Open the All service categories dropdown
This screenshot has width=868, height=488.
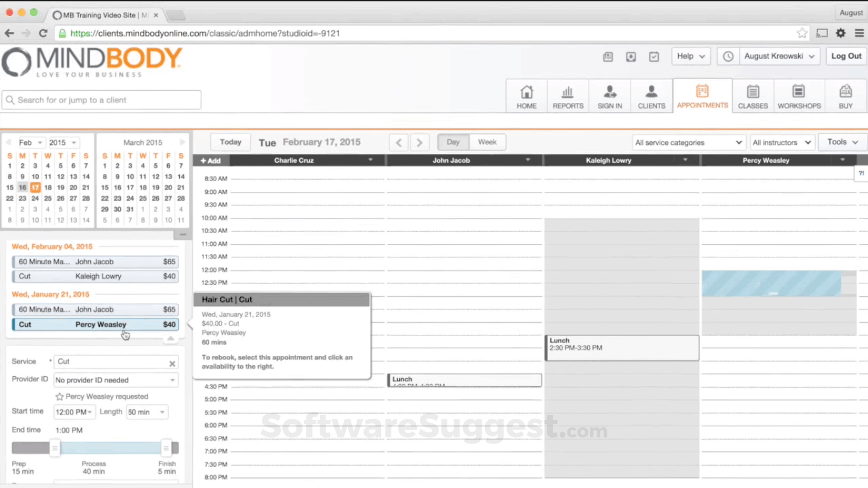(x=689, y=142)
